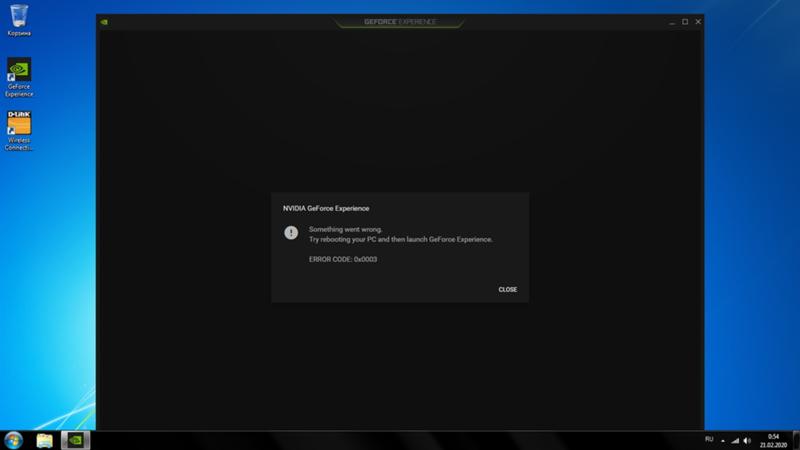Click the network icon in system tray
The width and height of the screenshot is (800, 450).
coord(736,440)
